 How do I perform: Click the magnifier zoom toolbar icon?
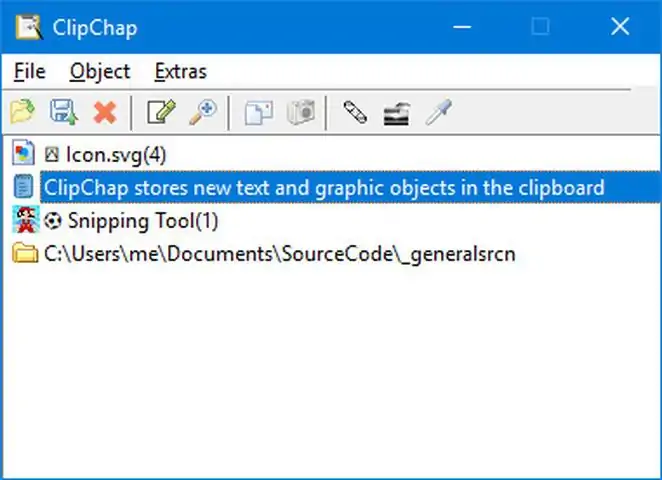click(x=203, y=112)
